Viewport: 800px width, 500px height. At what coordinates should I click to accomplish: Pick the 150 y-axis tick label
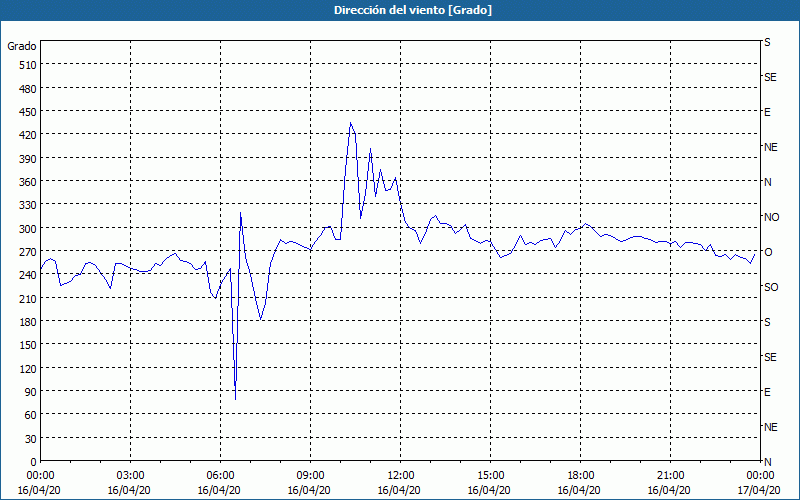point(29,345)
